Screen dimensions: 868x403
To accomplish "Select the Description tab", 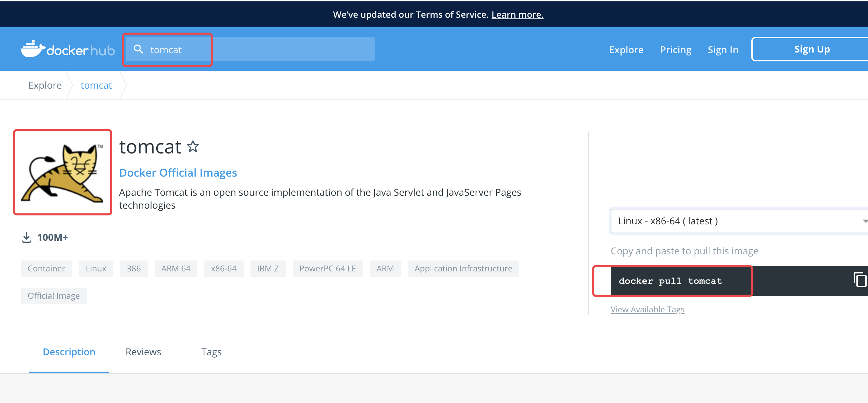I will pos(69,352).
